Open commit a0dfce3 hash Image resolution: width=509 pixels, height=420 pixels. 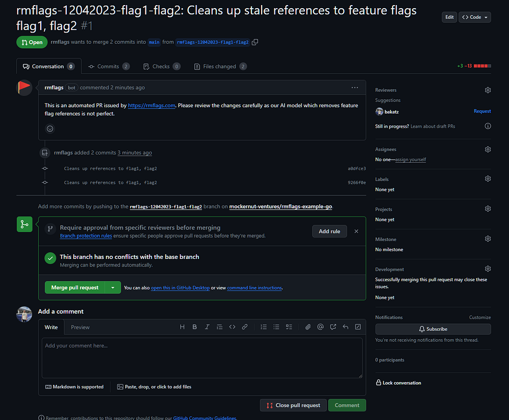(356, 169)
